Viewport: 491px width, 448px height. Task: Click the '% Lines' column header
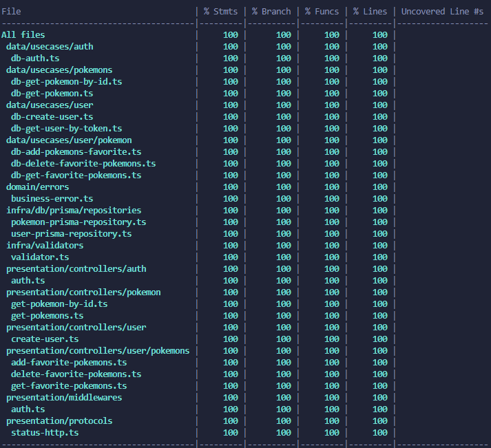pyautogui.click(x=370, y=12)
